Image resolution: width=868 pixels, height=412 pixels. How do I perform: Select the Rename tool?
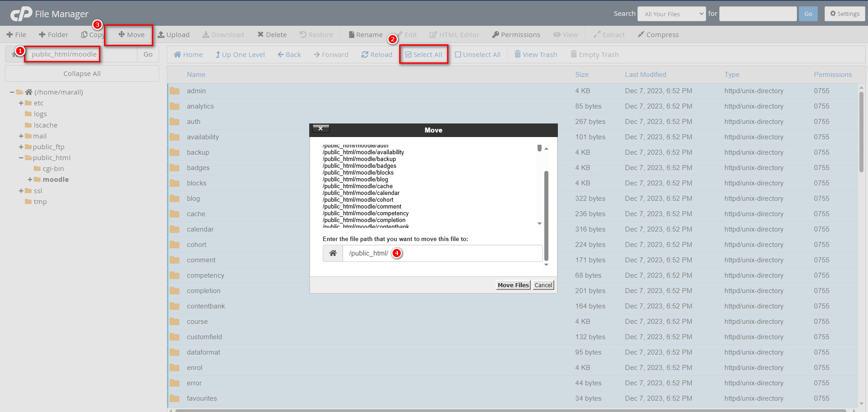(365, 34)
